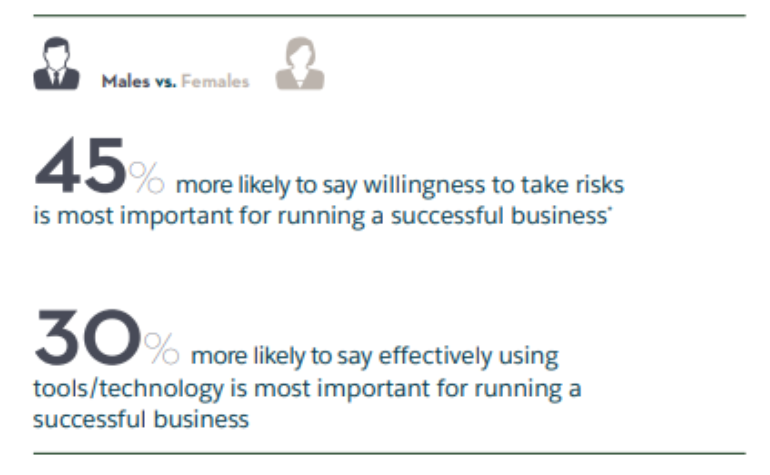Click "more likely to say effectively using"
The width and height of the screenshot is (770, 475).
coord(374,356)
